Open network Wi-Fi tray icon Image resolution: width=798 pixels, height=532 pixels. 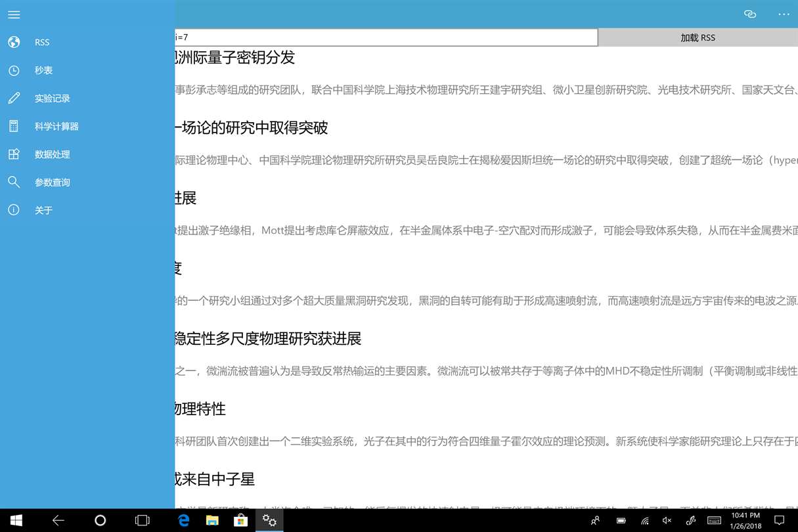(645, 520)
